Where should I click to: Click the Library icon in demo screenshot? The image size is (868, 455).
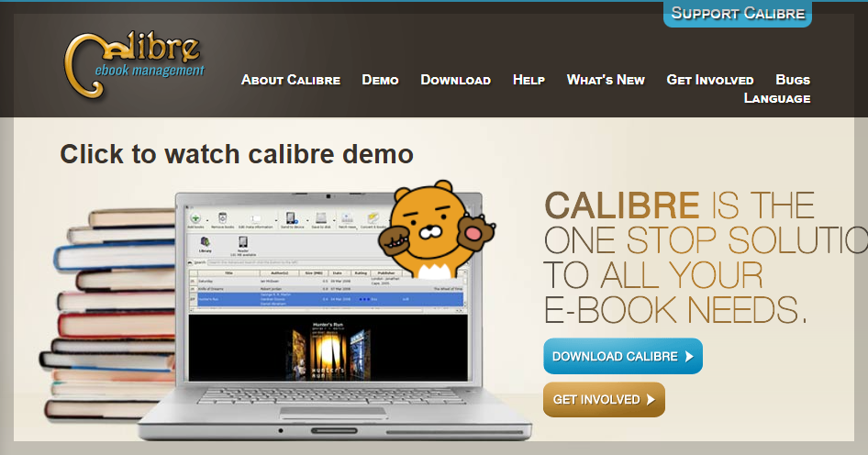point(205,244)
